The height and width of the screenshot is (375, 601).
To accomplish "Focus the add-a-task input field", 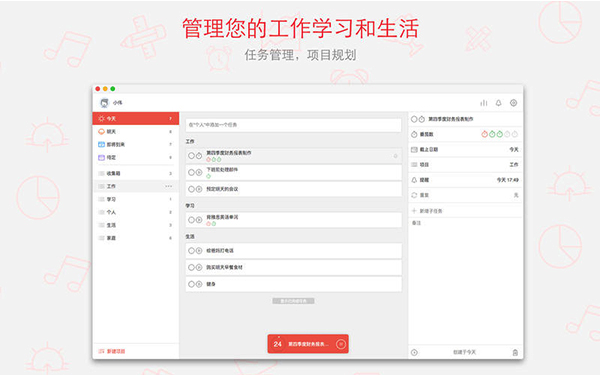I will point(294,125).
